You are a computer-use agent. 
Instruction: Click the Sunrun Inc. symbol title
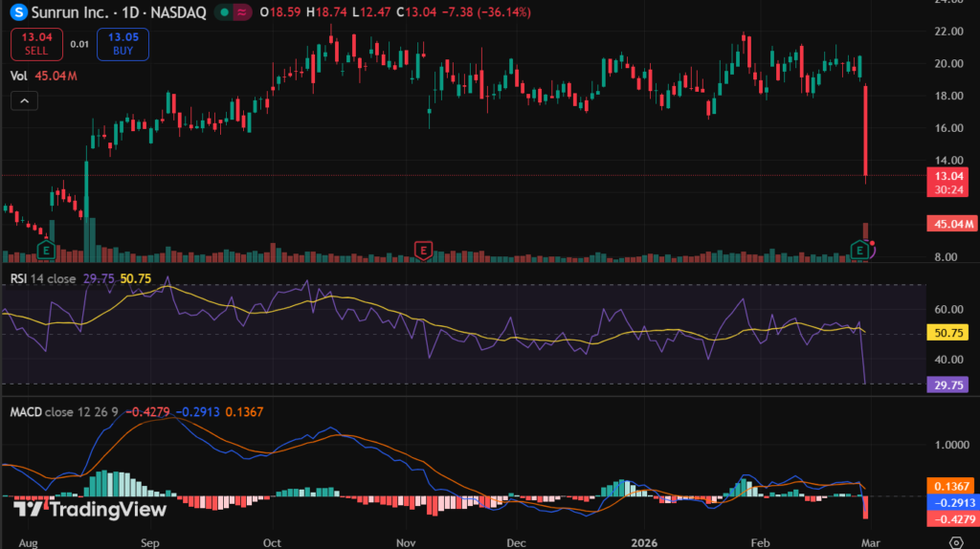click(68, 13)
